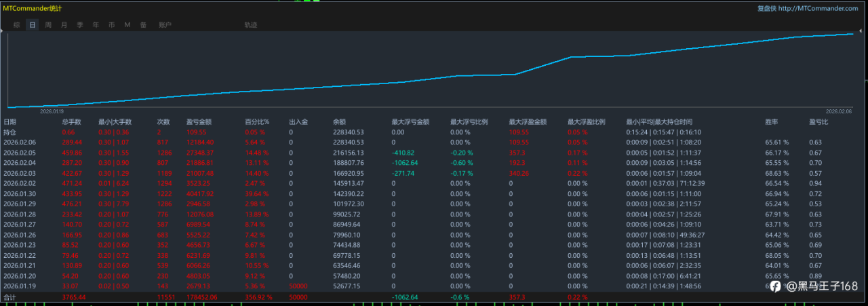Select the 2026.02.02 date row
The height and width of the screenshot is (306, 868).
(20, 183)
